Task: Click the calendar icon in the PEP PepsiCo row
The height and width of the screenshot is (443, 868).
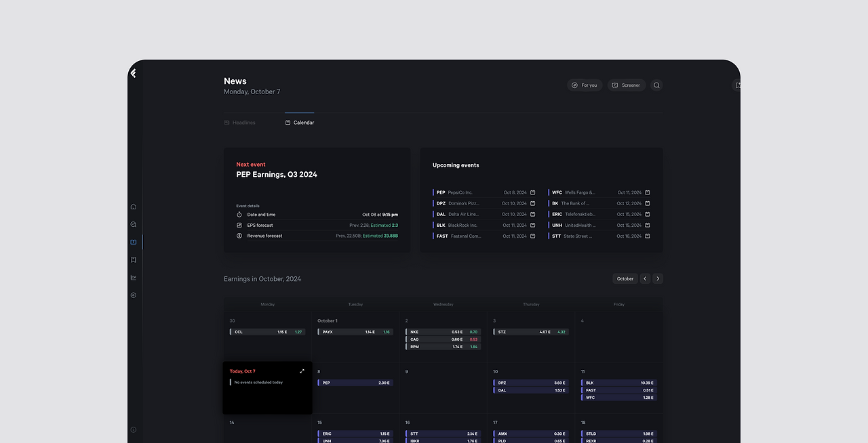Action: (533, 192)
